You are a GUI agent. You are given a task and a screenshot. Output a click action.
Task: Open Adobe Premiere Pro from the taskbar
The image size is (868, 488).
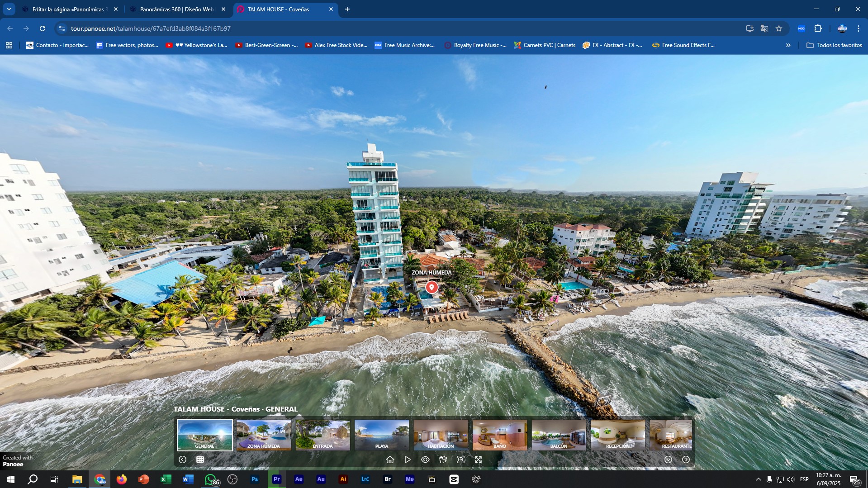[x=276, y=479]
